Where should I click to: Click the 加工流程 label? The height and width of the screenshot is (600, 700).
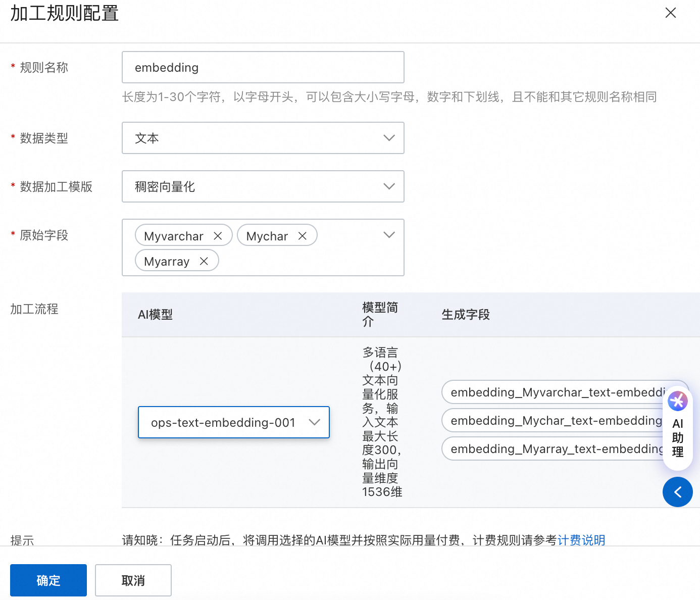tap(34, 309)
